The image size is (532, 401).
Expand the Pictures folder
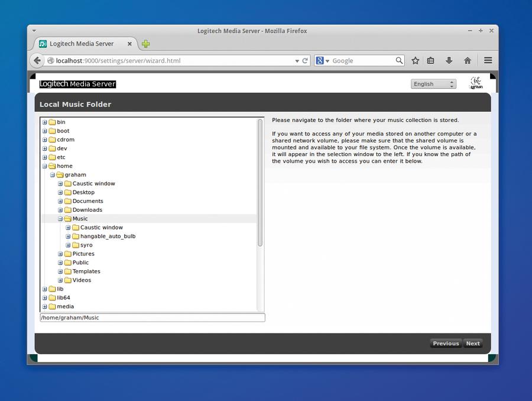(x=60, y=254)
